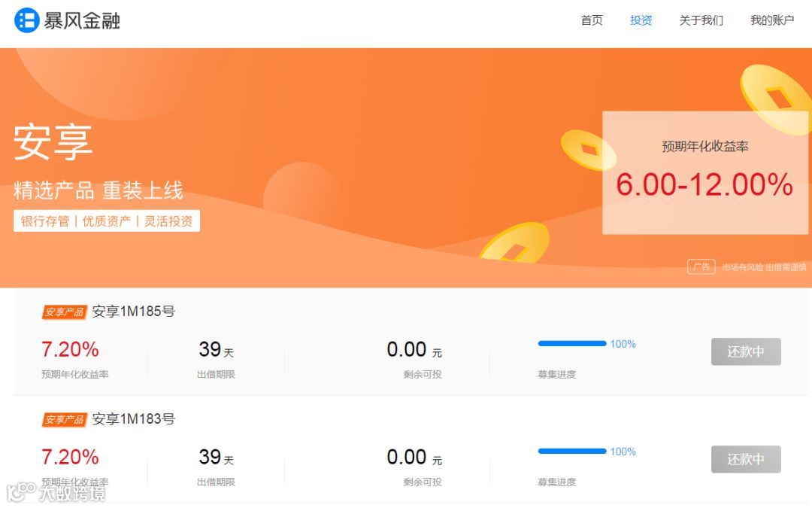Screen dimensions: 812x508
Task: Click the 精选产品 重装上线 slogan
Action: pos(98,190)
